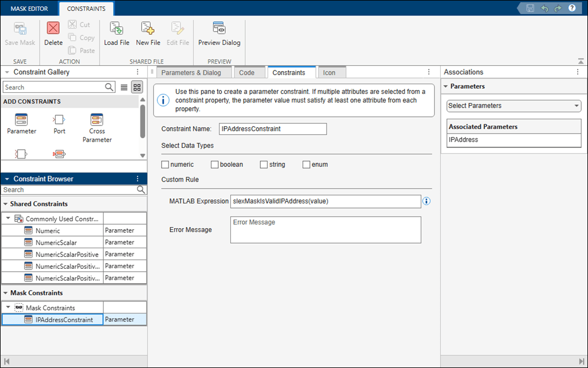Click the MATLAB Expression info icon
The height and width of the screenshot is (368, 588).
click(x=426, y=201)
